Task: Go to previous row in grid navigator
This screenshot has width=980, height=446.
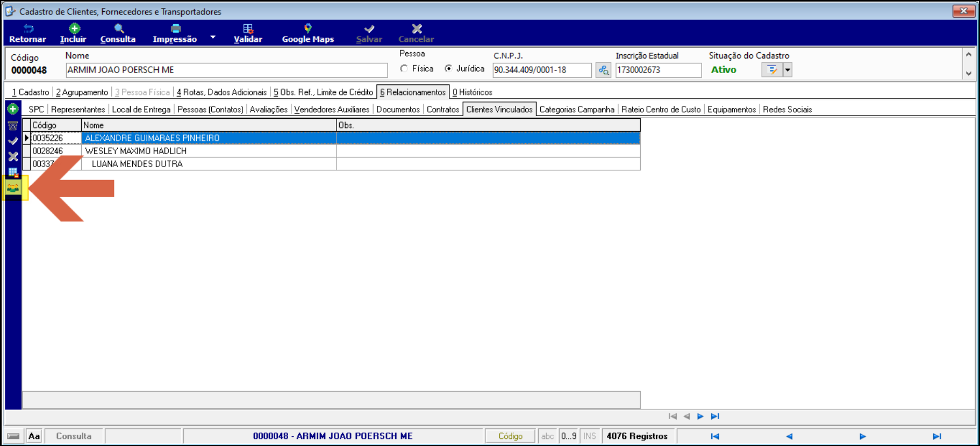Action: (686, 416)
